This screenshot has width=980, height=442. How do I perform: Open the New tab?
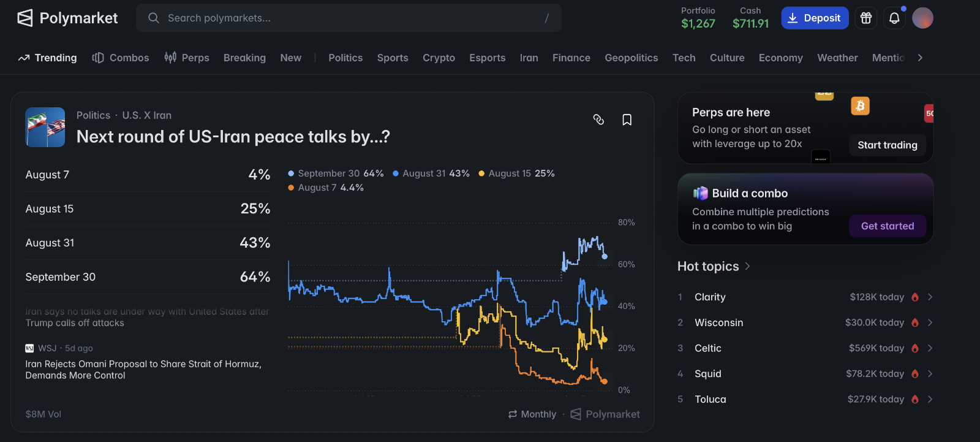click(291, 58)
